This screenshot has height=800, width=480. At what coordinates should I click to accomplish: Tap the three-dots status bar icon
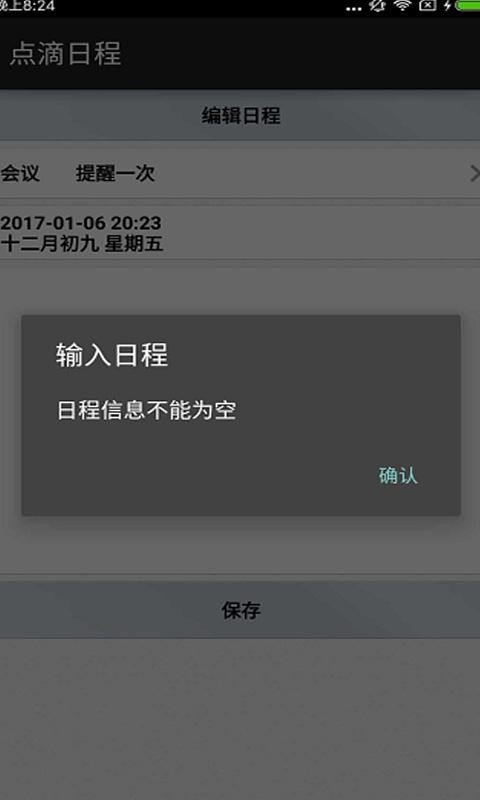click(x=353, y=8)
